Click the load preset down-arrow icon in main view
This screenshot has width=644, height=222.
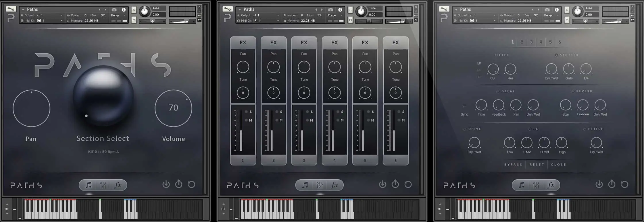(166, 184)
